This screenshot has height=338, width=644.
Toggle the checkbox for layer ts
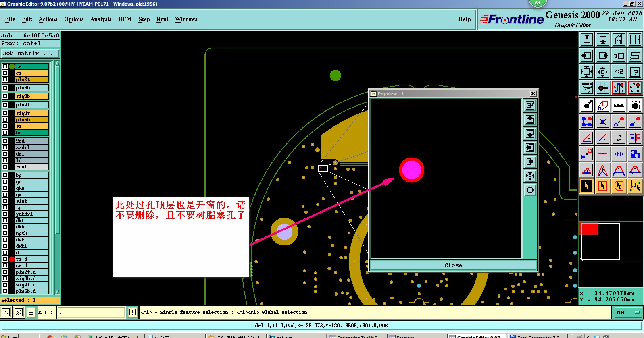click(x=5, y=66)
